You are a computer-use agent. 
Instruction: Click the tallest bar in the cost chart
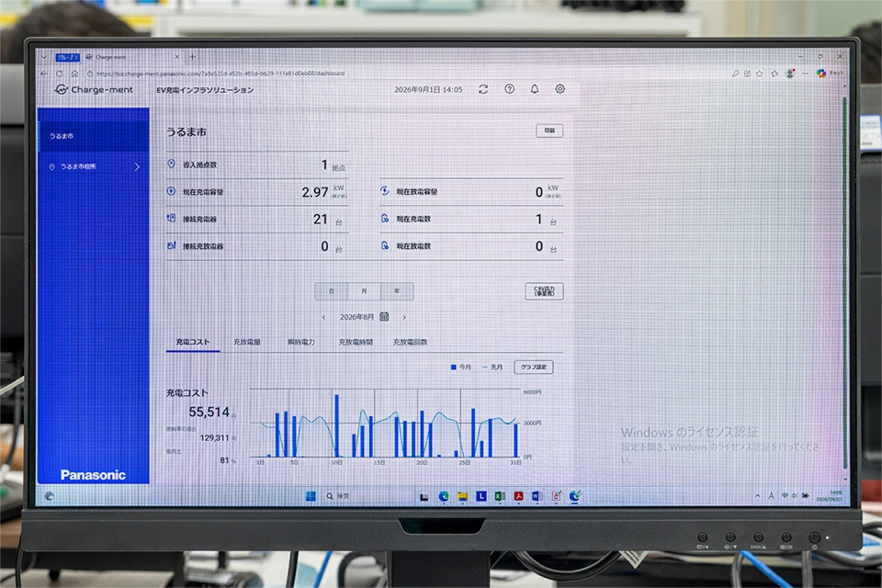click(337, 426)
